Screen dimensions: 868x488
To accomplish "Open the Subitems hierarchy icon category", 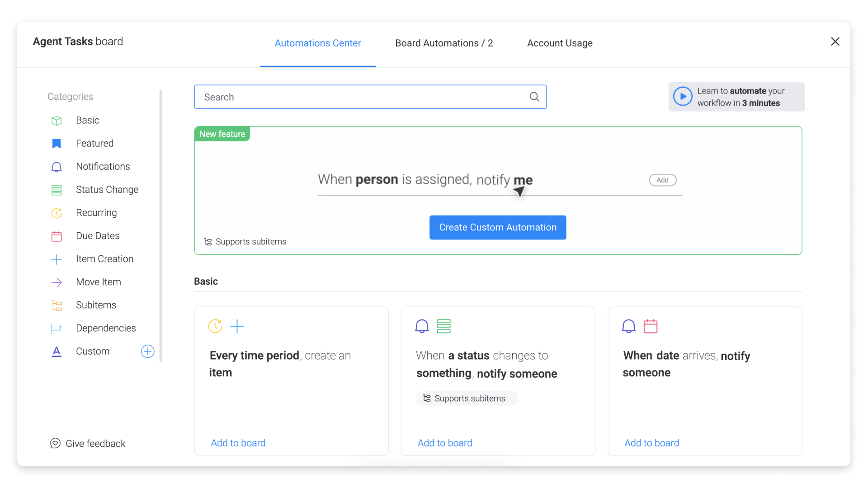I will point(57,305).
